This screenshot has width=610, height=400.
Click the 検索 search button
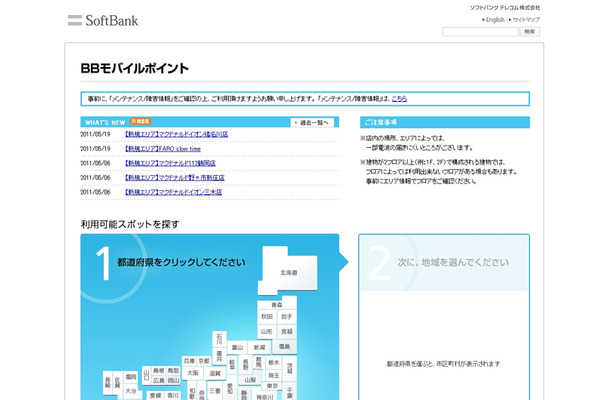(529, 32)
